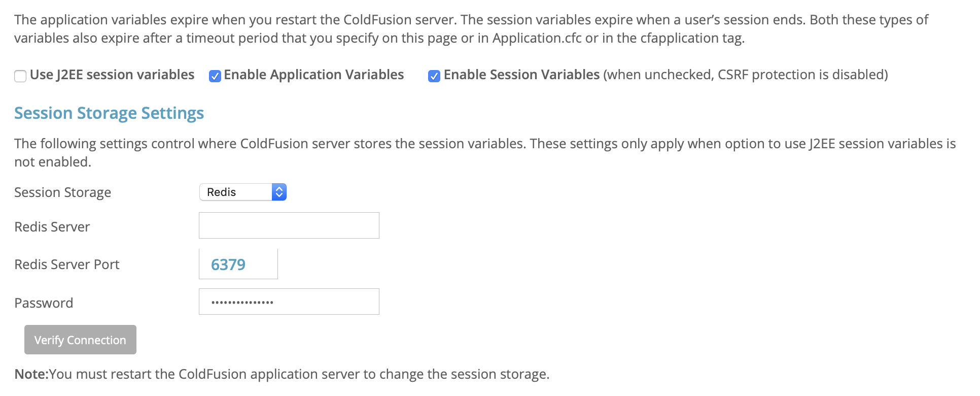
Task: Click the down arrow on the Redis selector
Action: click(279, 195)
